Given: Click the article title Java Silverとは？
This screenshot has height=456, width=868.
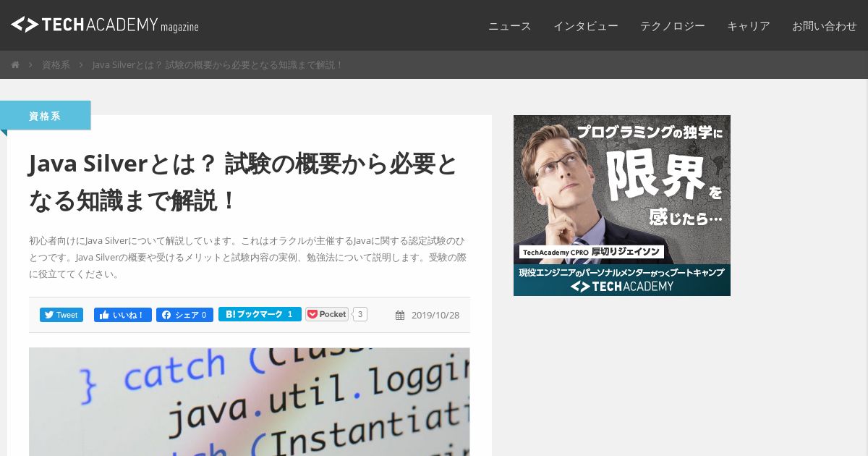Looking at the screenshot, I should [x=244, y=182].
